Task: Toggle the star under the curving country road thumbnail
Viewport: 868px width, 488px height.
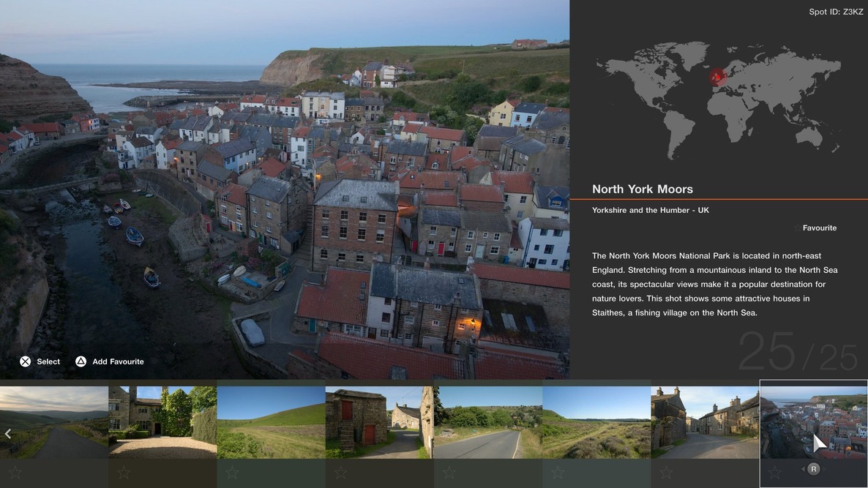Action: pyautogui.click(x=449, y=473)
